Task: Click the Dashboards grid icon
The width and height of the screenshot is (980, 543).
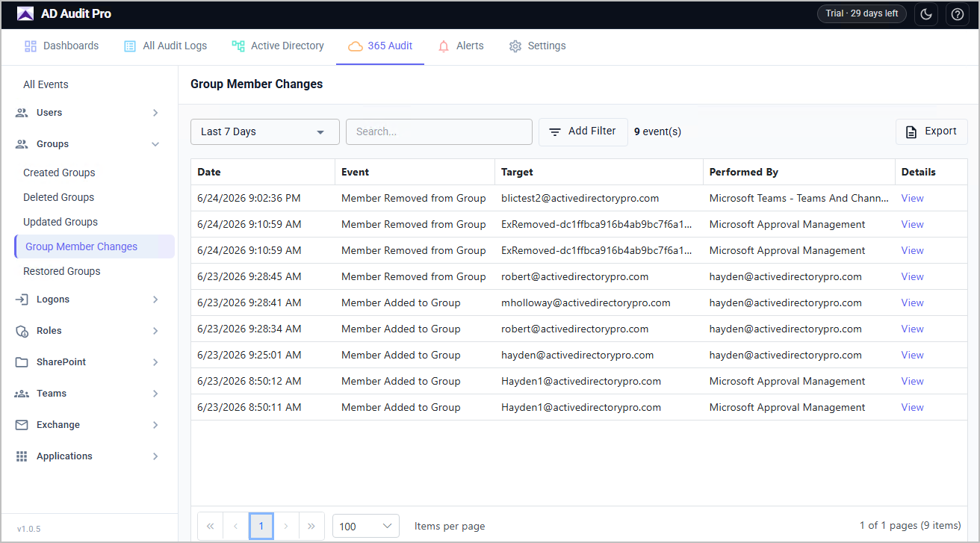Action: point(31,46)
